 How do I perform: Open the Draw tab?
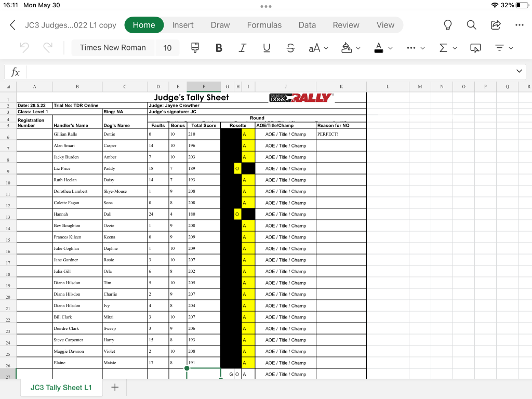click(x=220, y=25)
